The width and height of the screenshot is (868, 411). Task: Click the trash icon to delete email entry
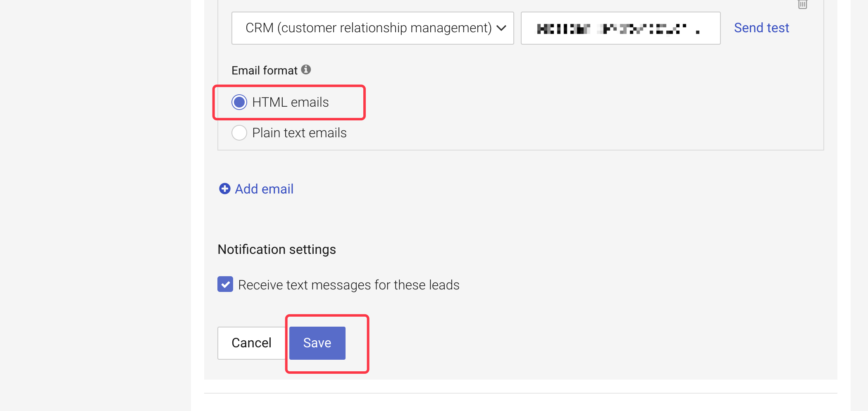point(802,5)
